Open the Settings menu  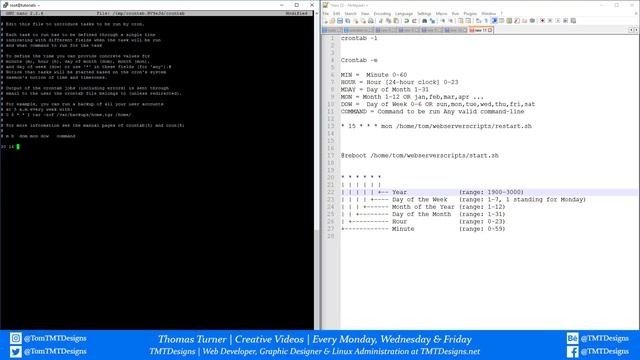point(424,13)
